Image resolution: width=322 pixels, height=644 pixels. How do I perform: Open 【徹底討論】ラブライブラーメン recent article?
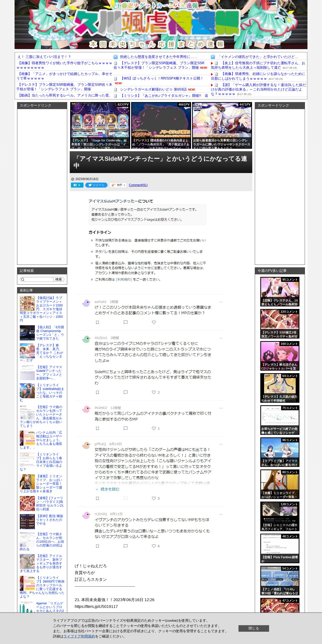pos(42,309)
